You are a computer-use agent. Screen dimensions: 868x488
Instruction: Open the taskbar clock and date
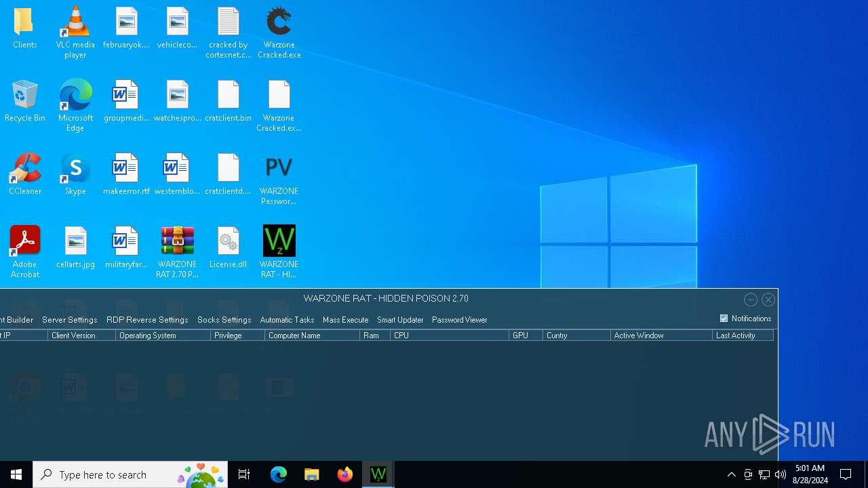click(810, 474)
